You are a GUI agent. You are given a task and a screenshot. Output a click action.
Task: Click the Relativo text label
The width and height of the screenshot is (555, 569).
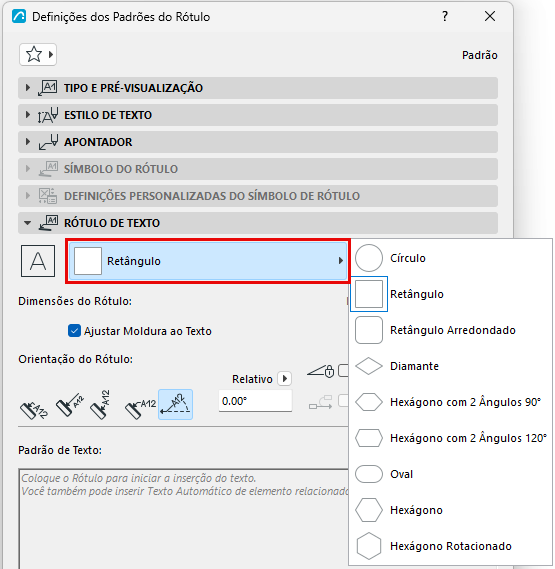[252, 379]
